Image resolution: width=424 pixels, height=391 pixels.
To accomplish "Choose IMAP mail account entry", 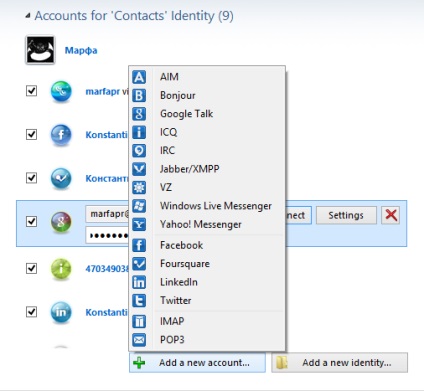I will pos(207,321).
